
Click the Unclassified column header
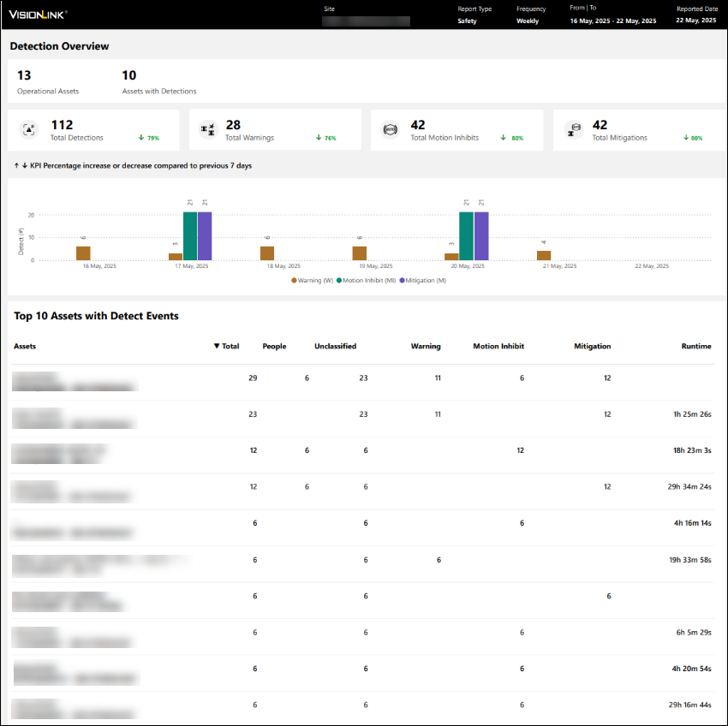click(x=335, y=347)
